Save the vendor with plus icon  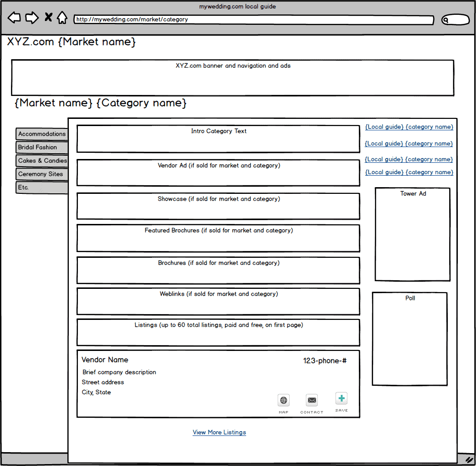click(341, 399)
